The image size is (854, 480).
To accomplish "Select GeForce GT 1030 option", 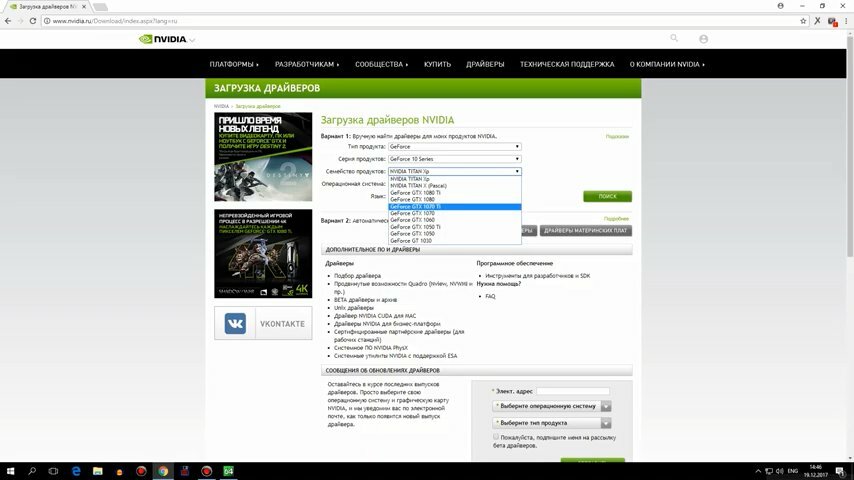I will coord(455,241).
